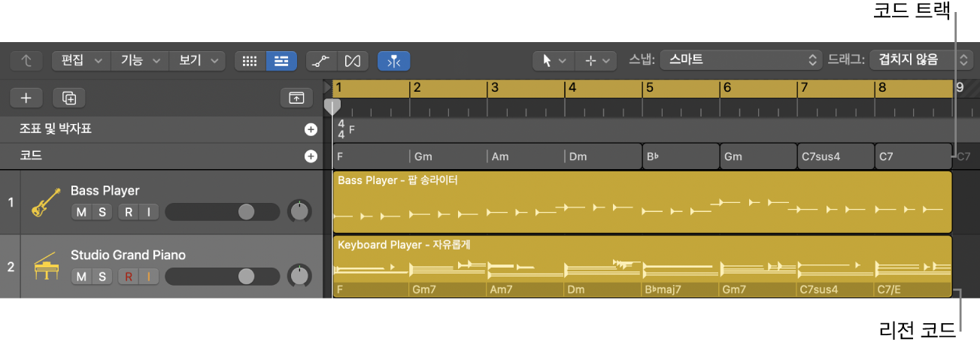Select the pointer tool menu
Viewport: 980px width, 348px height.
(554, 61)
